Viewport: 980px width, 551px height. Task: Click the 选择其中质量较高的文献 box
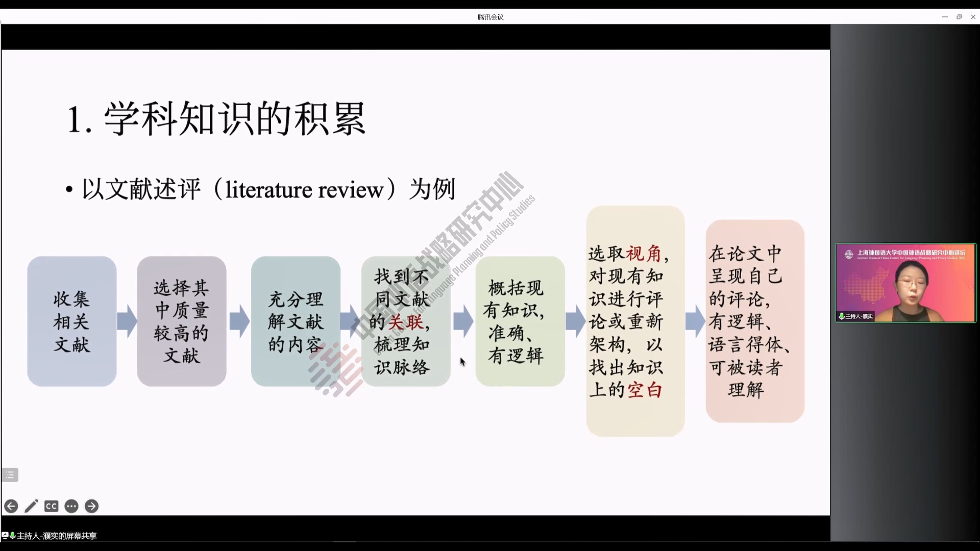pos(181,321)
